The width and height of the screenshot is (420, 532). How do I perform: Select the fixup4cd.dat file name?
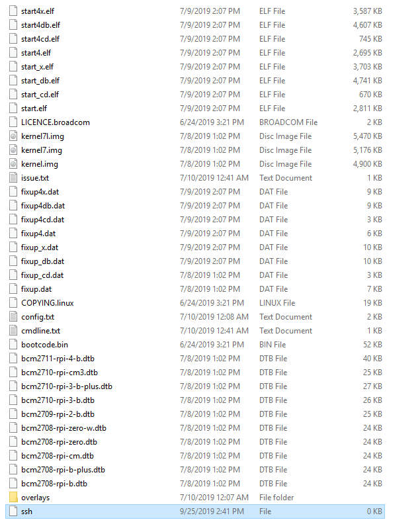[x=42, y=220]
